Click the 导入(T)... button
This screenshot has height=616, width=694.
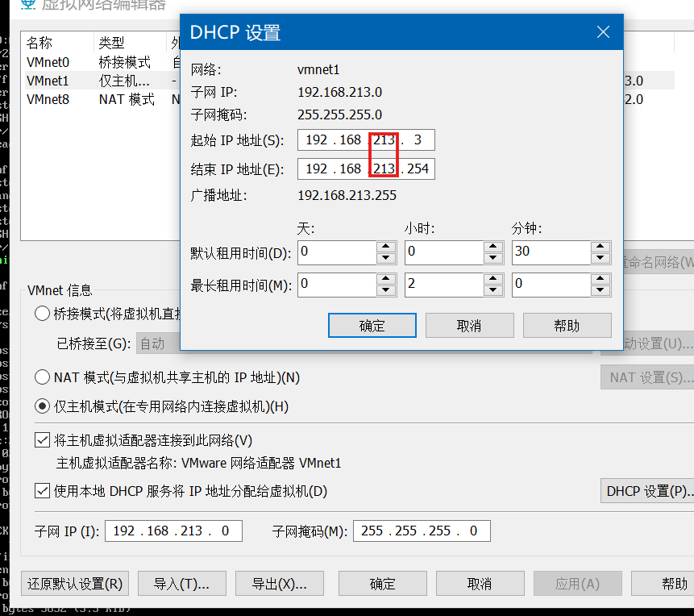(181, 584)
